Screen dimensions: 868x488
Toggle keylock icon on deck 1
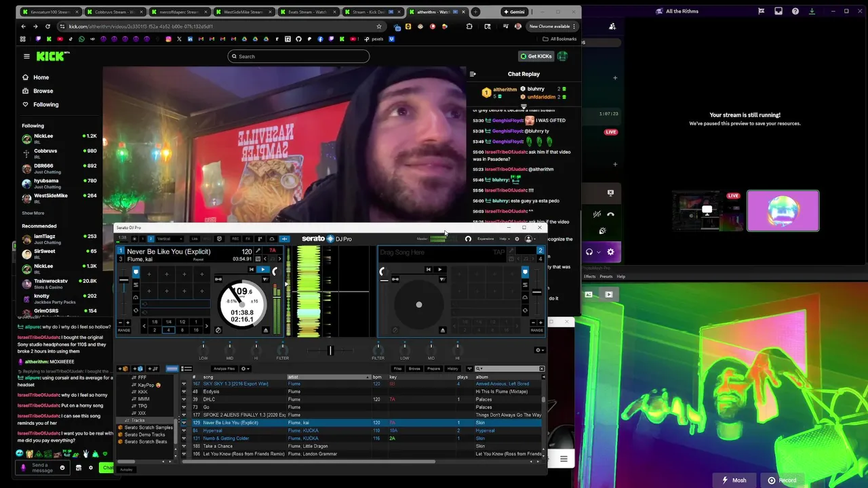coord(274,258)
